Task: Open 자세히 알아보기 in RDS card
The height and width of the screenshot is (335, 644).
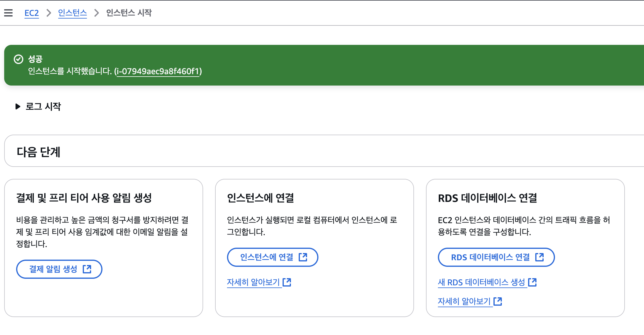Action: (464, 301)
